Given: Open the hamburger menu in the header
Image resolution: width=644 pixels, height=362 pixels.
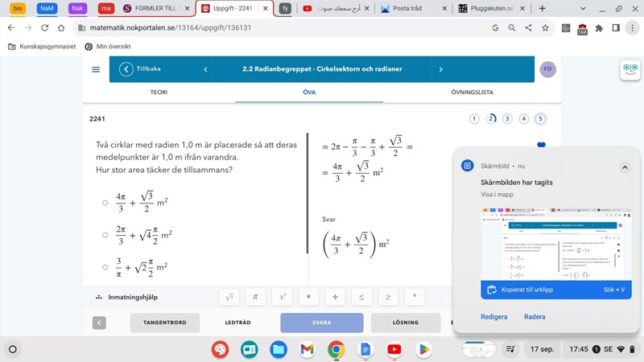Looking at the screenshot, I should pyautogui.click(x=97, y=69).
